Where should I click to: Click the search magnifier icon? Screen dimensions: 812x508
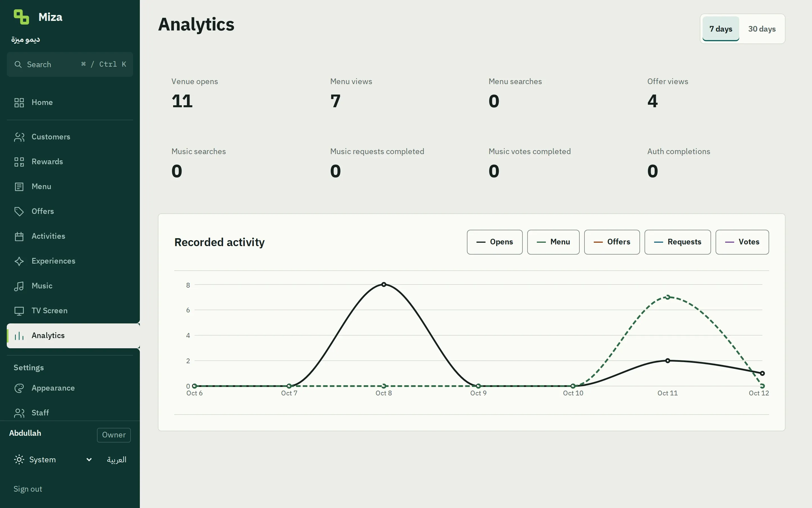(x=18, y=64)
